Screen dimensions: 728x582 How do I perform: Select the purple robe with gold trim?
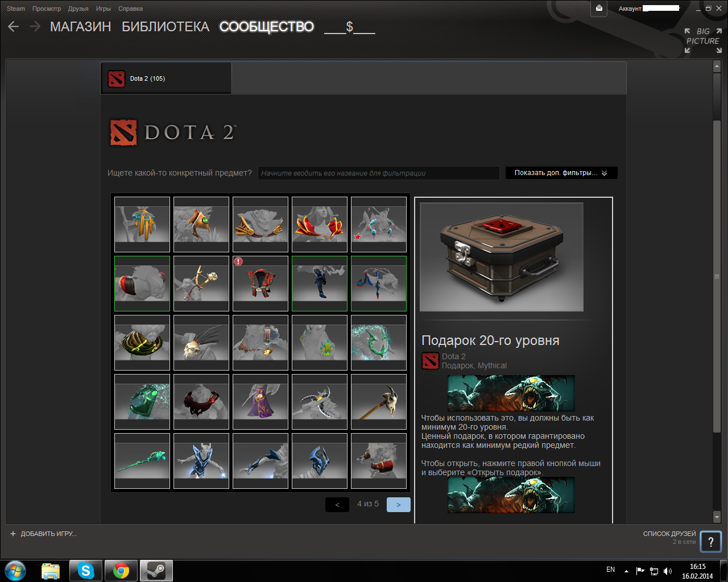point(260,402)
